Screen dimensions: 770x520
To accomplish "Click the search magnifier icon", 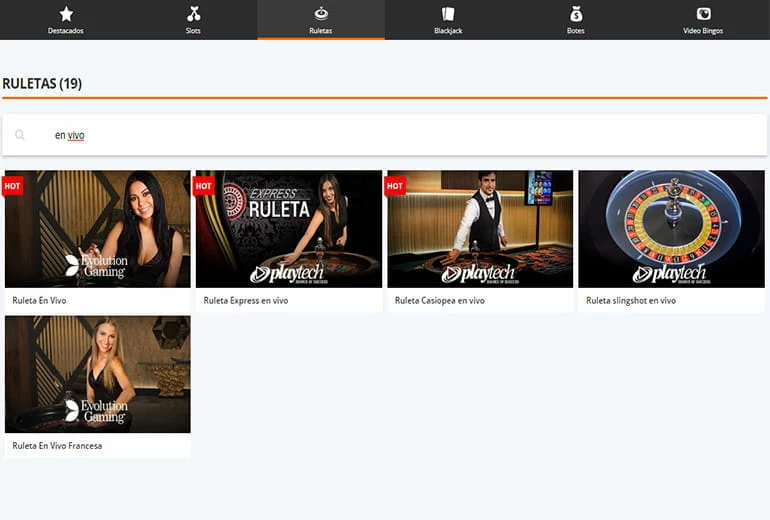I will coord(20,135).
